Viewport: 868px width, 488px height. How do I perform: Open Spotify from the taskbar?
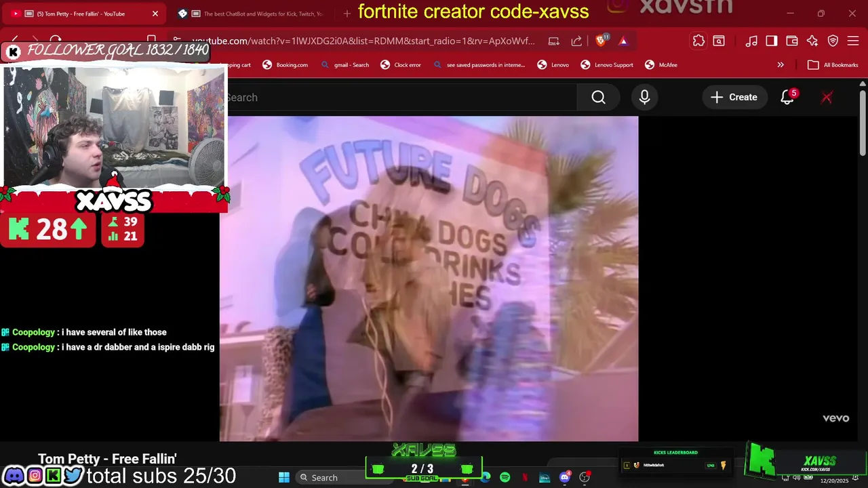coord(505,477)
